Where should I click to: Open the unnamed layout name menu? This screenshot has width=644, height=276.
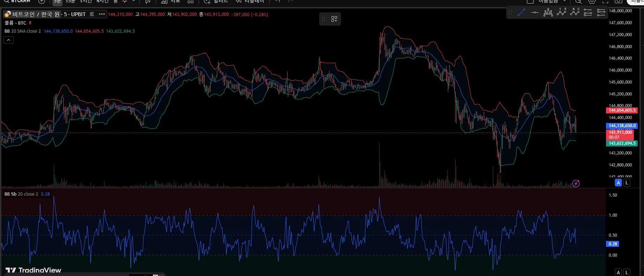(548, 1)
